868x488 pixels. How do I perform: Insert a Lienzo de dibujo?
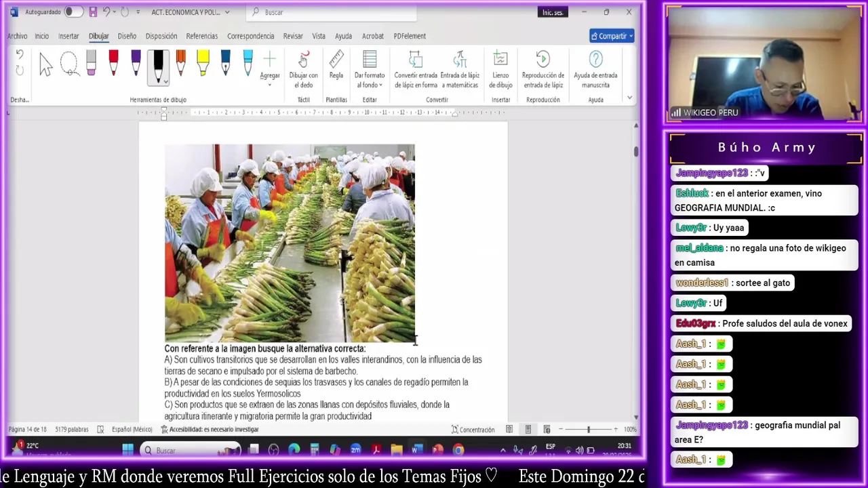point(500,70)
